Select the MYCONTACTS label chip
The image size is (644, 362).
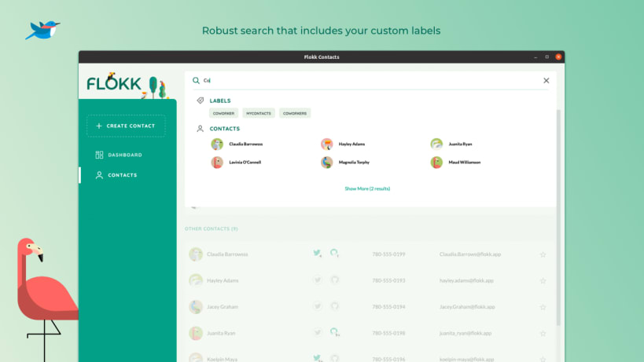[x=259, y=113]
